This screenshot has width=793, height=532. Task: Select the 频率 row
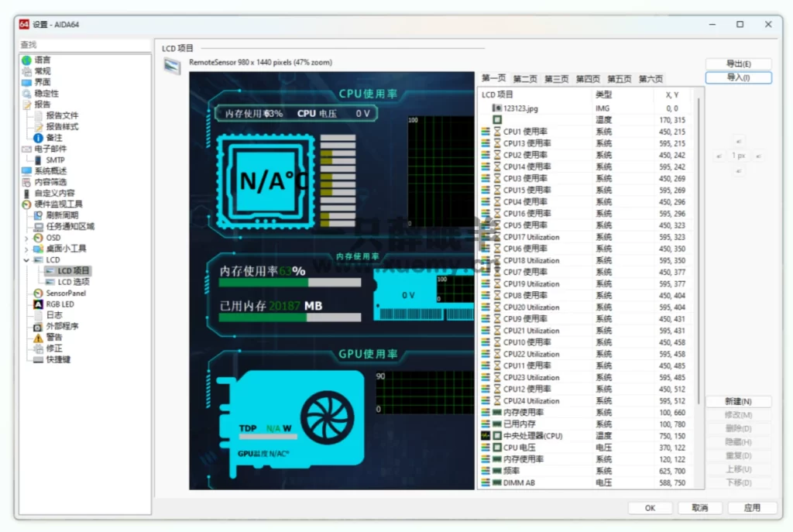tap(587, 472)
